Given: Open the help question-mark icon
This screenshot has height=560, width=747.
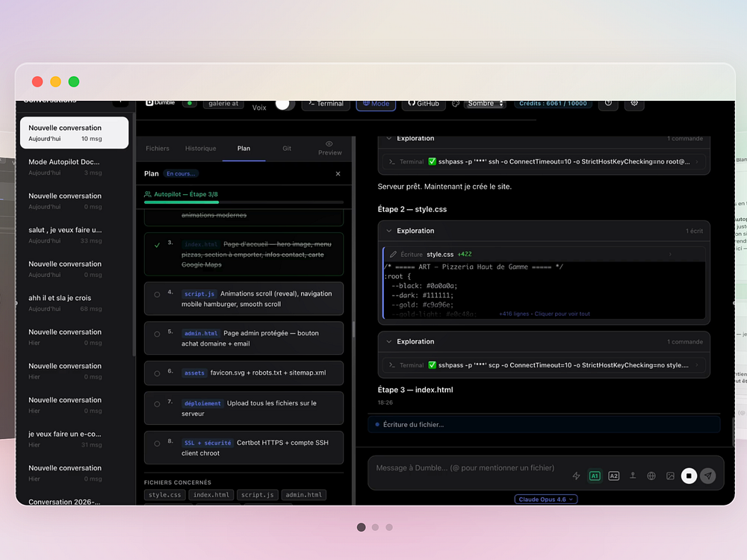Looking at the screenshot, I should (x=608, y=103).
